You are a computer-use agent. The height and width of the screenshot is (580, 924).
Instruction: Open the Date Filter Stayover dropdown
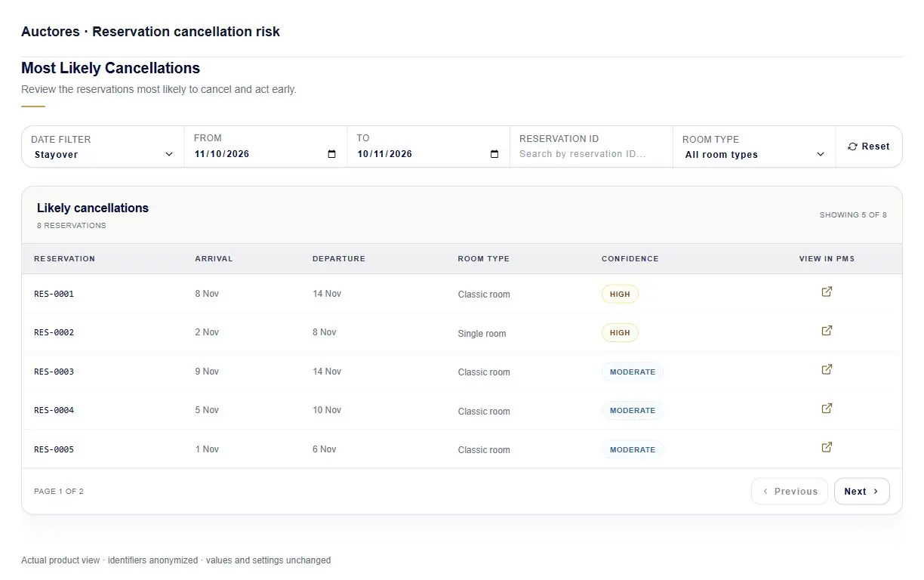tap(103, 154)
